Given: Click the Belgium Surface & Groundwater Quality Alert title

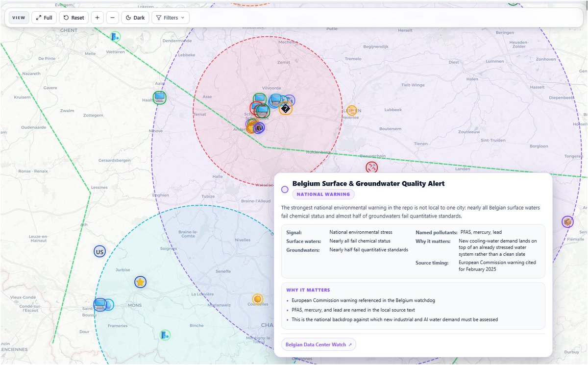Looking at the screenshot, I should pos(368,183).
